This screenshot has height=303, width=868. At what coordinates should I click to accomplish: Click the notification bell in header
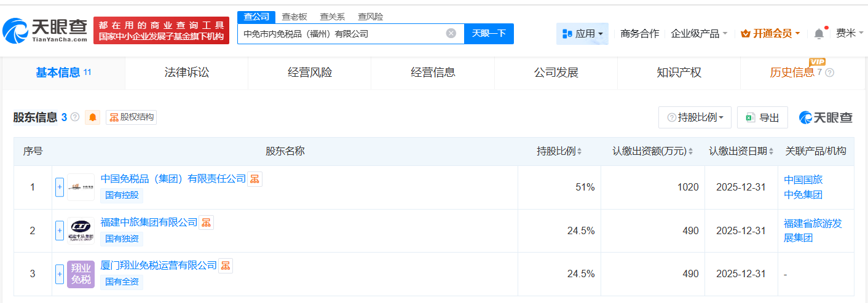[x=819, y=34]
